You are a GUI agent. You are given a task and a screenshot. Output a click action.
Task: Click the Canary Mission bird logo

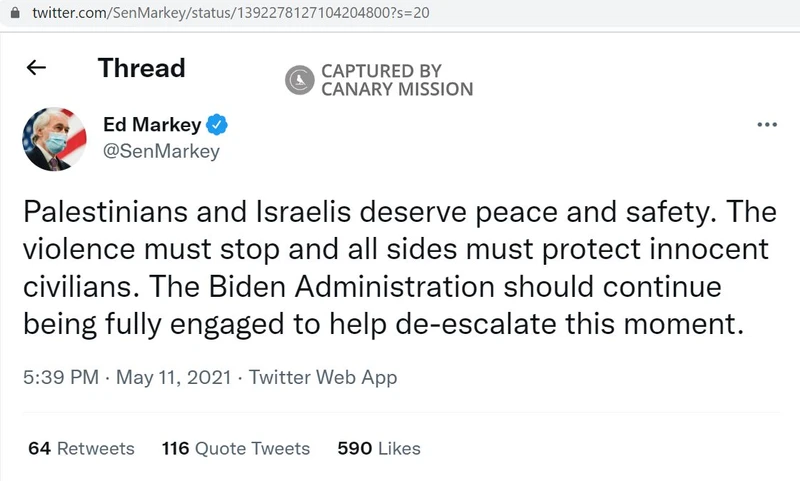(x=299, y=80)
